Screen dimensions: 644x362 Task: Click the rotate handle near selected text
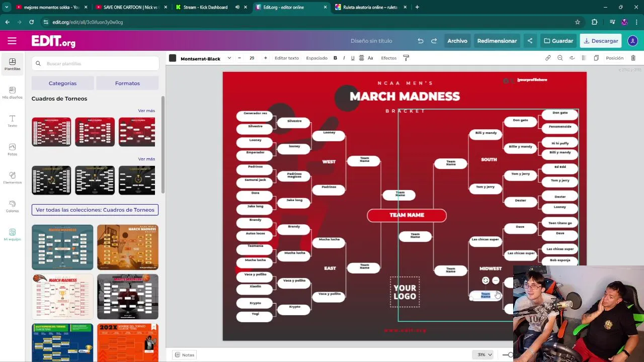coord(486,281)
